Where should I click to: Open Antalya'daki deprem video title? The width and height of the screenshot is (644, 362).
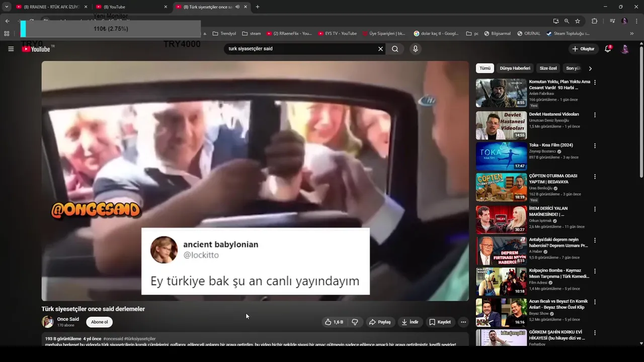click(558, 242)
